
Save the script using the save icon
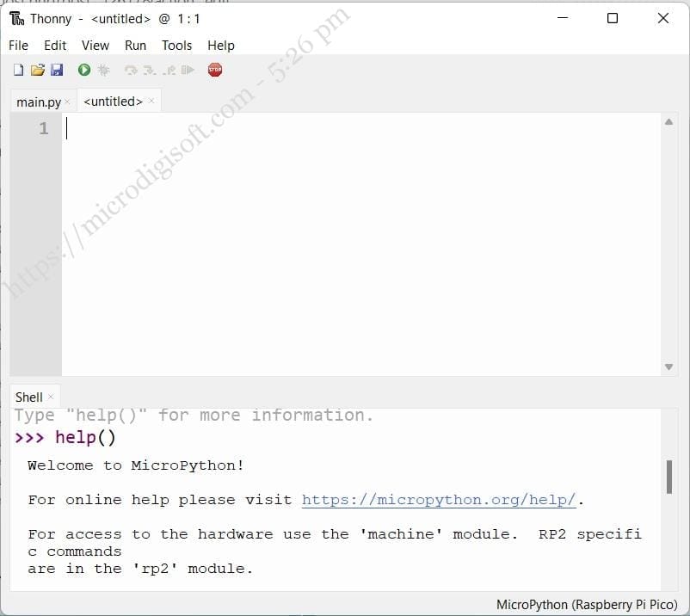pos(58,70)
